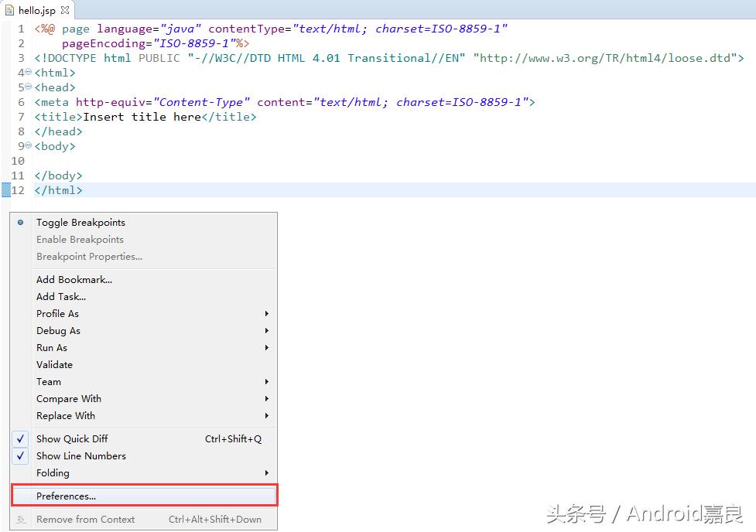The width and height of the screenshot is (756, 532).
Task: Click the breakpoint dot icon beside Toggle Breakpoints
Action: tap(20, 223)
